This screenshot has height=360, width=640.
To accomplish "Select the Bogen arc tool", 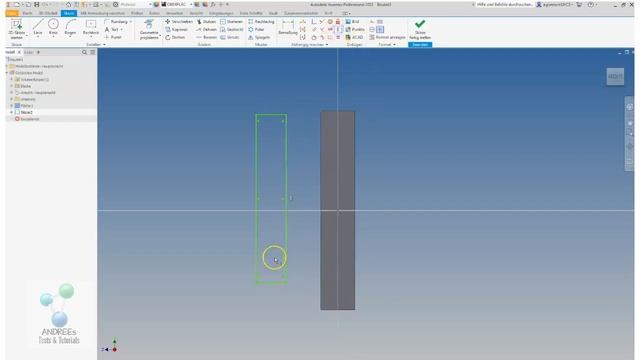I will tap(70, 28).
